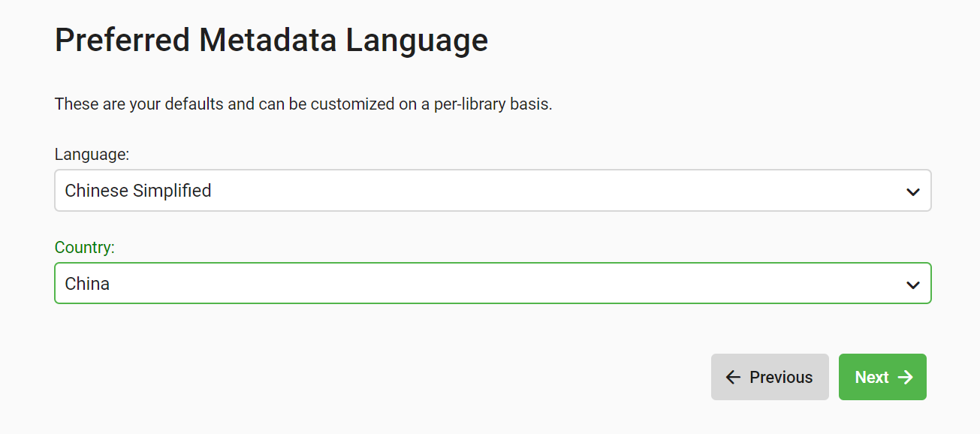Focus the Language select box's empty middle area
This screenshot has height=434, width=980.
(526, 191)
